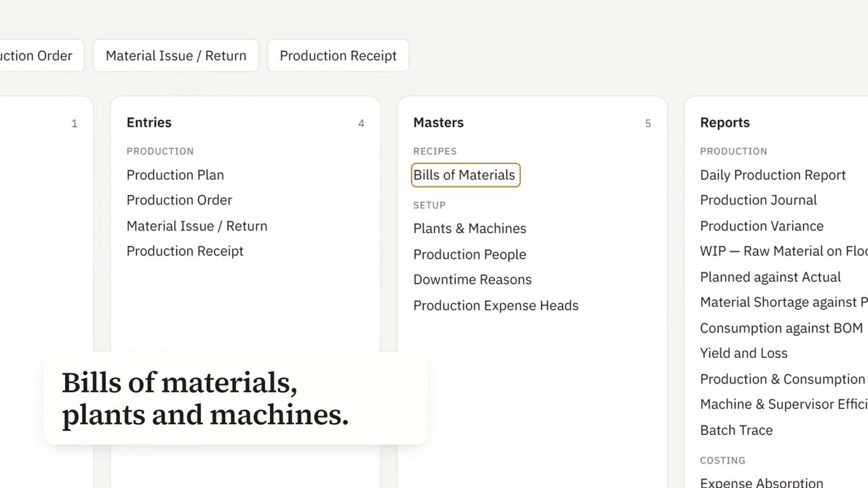This screenshot has height=488, width=868.
Task: Open Production Receipt in Entries list
Action: 184,251
